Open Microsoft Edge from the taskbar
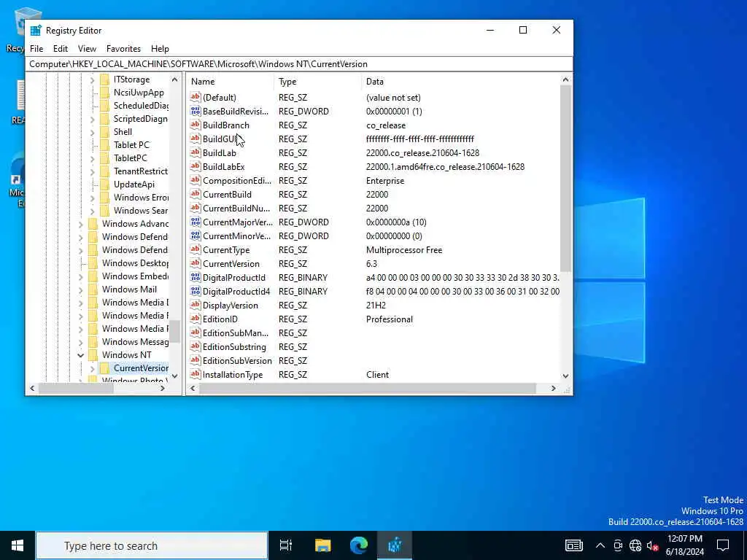The image size is (747, 560). [359, 545]
